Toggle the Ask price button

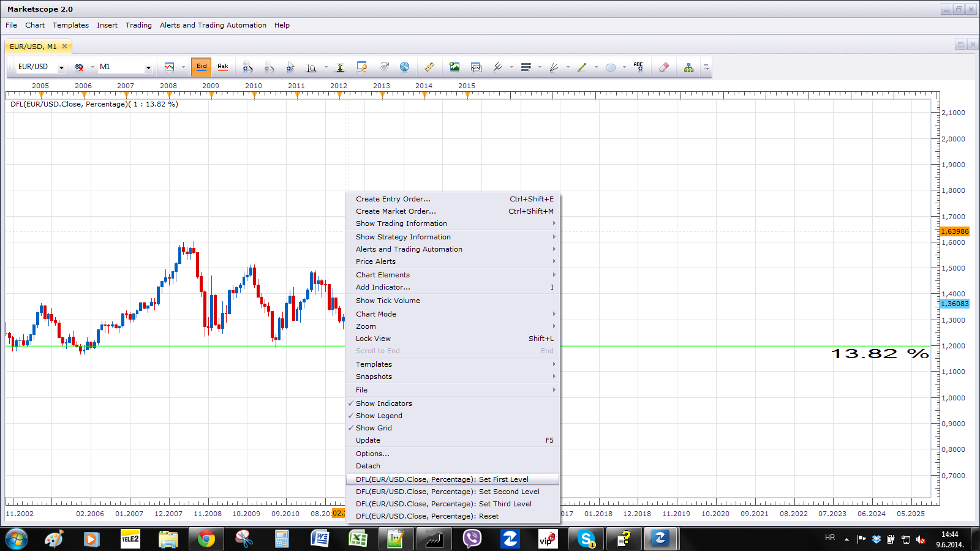coord(223,67)
